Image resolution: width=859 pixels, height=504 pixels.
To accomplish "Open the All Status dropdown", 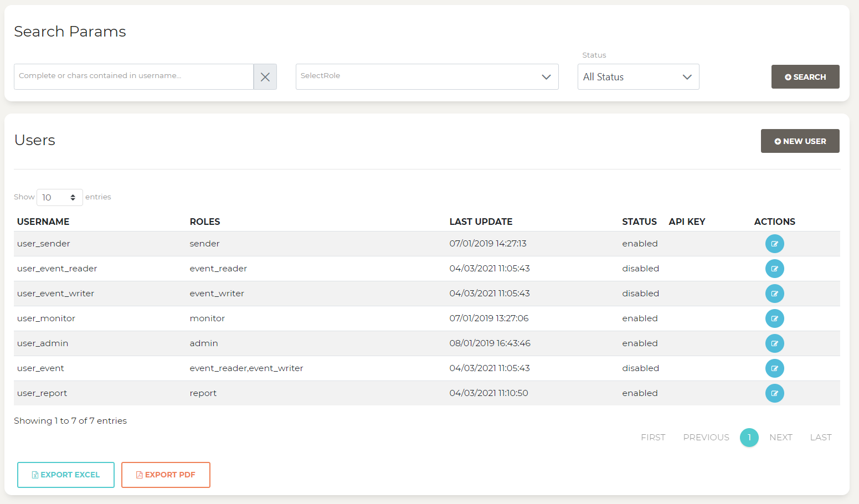I will click(x=638, y=77).
